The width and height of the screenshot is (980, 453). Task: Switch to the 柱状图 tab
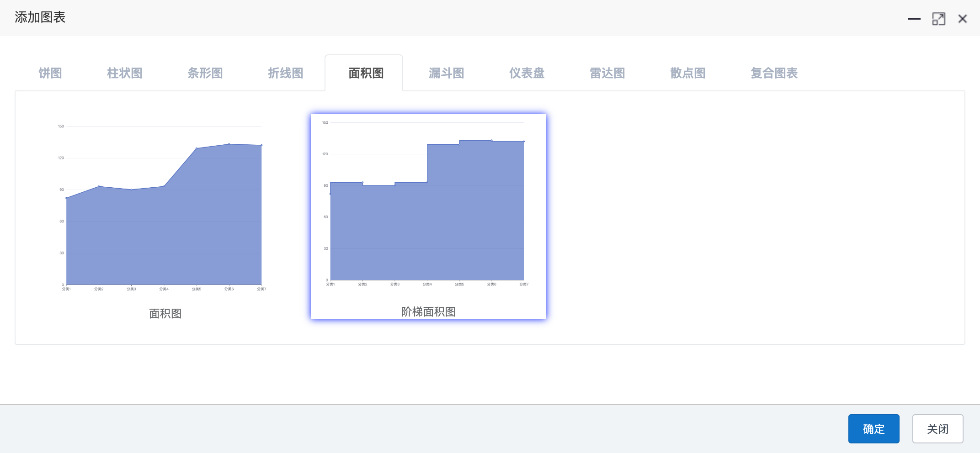pyautogui.click(x=124, y=73)
